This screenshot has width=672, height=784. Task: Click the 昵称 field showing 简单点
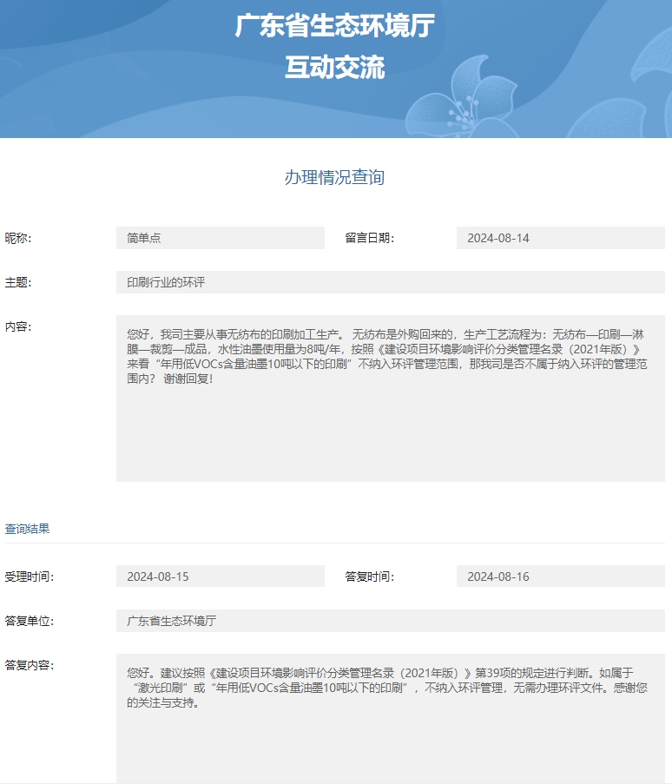(x=220, y=238)
